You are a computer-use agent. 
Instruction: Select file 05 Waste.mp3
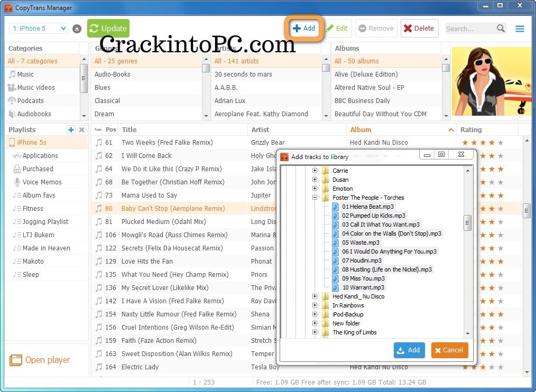point(361,242)
